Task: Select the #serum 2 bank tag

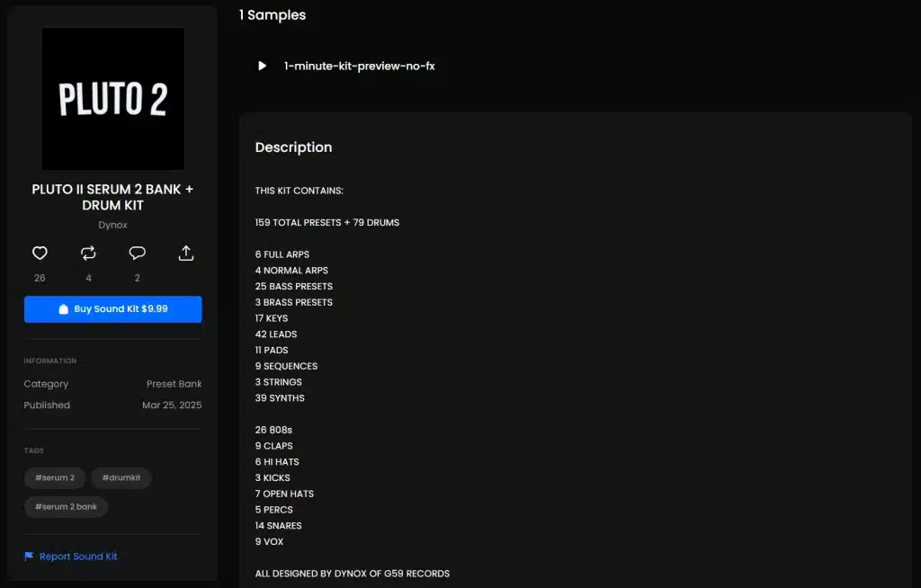Action: (x=66, y=507)
